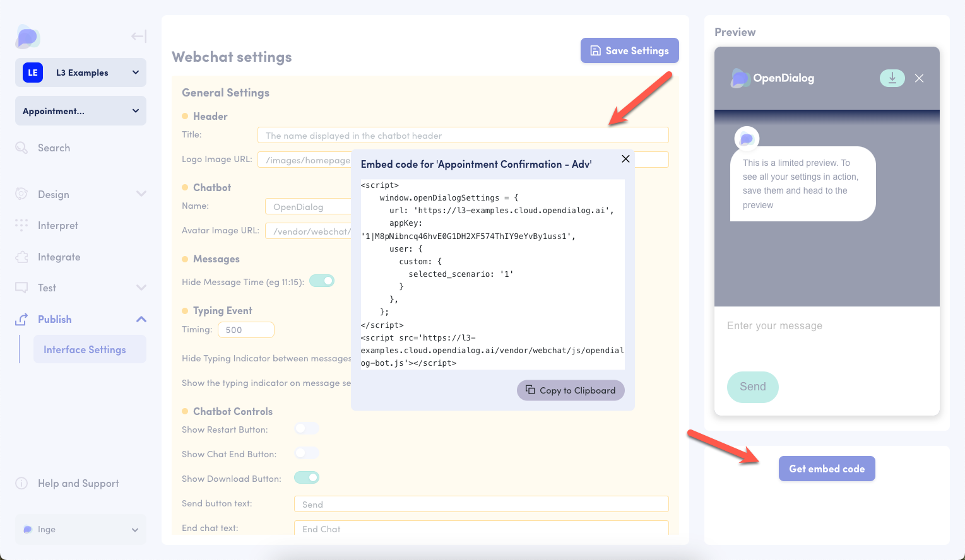Click the Save Settings button

pos(629,50)
